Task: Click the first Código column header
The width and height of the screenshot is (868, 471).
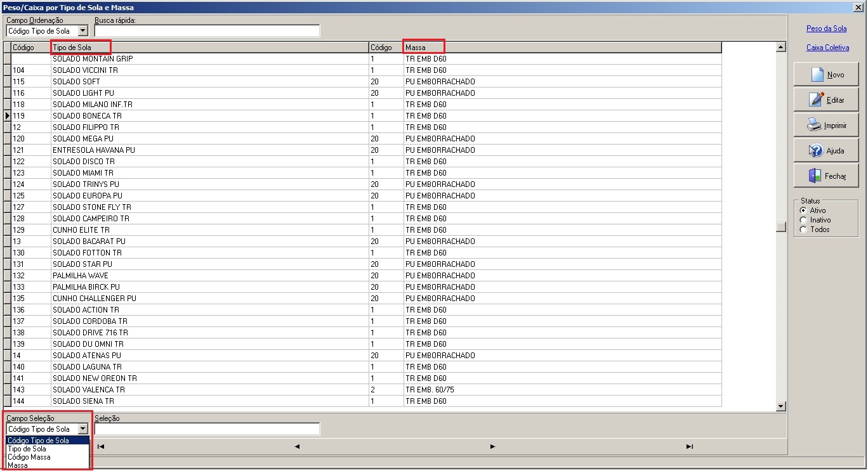Action: (31, 48)
